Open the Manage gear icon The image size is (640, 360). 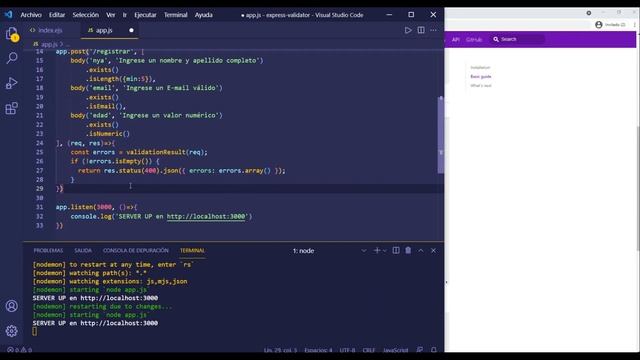click(11, 331)
